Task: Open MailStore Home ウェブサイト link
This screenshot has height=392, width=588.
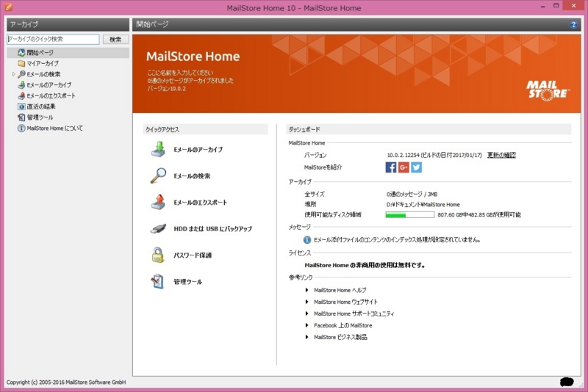Action: (x=345, y=302)
